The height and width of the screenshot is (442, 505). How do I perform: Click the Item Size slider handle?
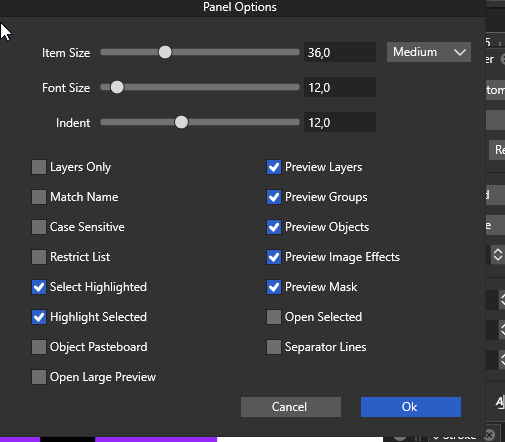[165, 52]
